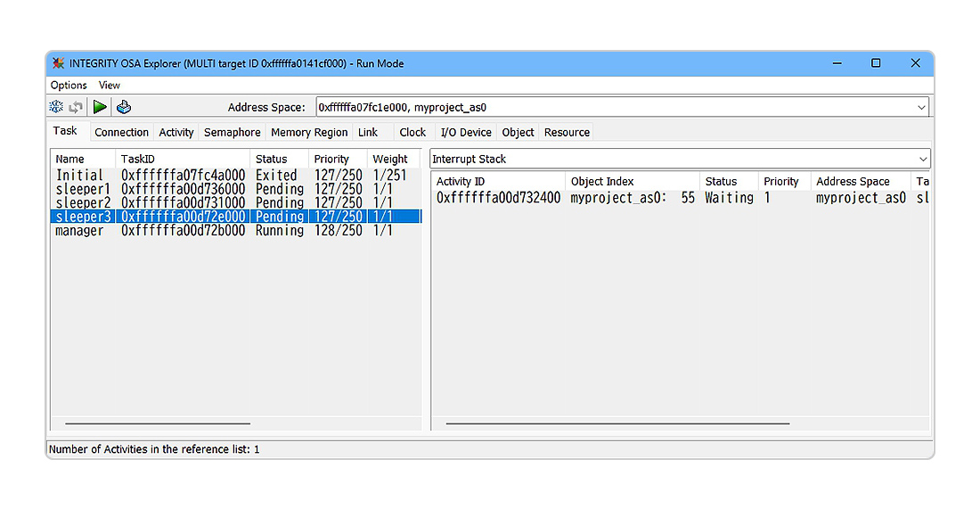The width and height of the screenshot is (980, 509).
Task: Click TaskID 0xffffffa00d72b000
Action: (x=184, y=231)
